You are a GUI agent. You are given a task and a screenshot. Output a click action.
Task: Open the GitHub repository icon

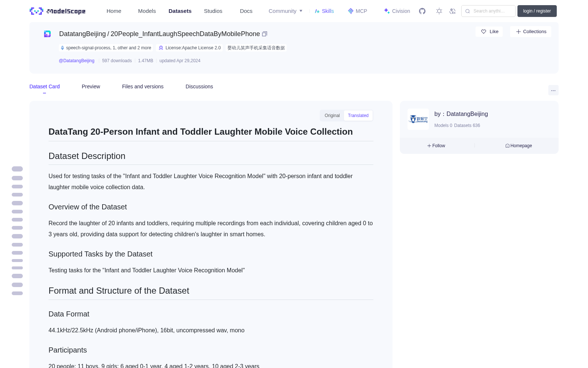(422, 11)
